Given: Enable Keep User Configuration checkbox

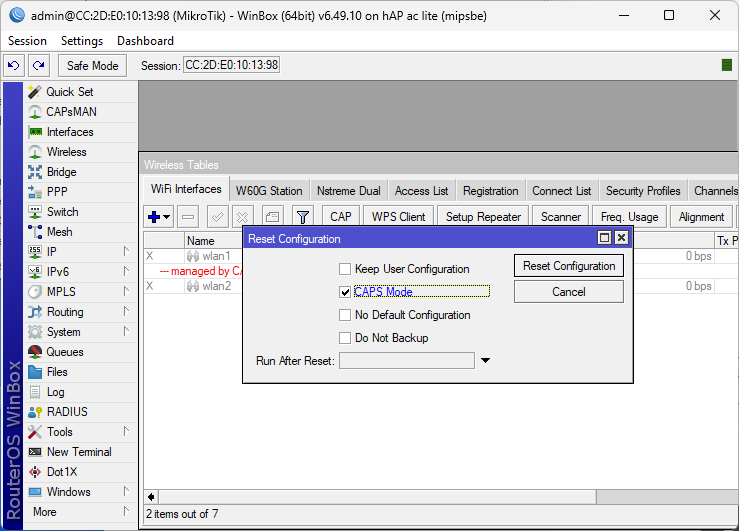Looking at the screenshot, I should coord(345,269).
